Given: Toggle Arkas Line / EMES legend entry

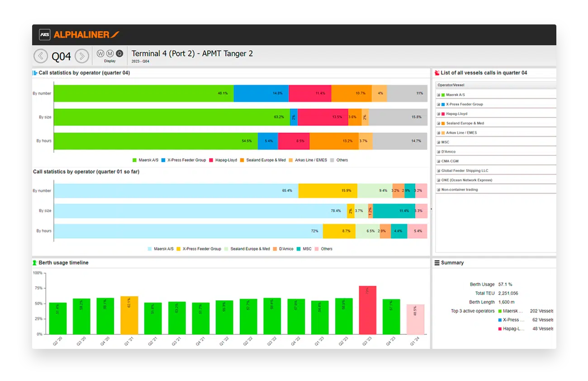Looking at the screenshot, I should point(308,160).
